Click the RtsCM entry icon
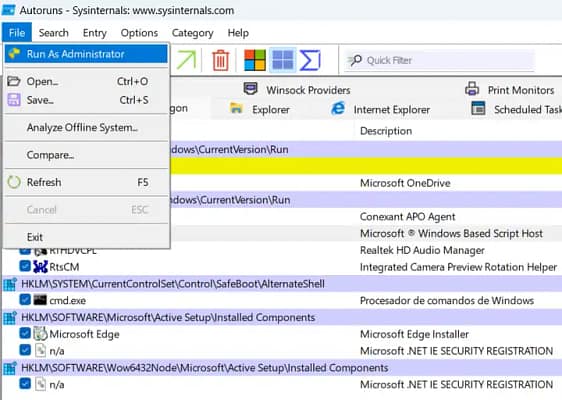 pyautogui.click(x=40, y=266)
